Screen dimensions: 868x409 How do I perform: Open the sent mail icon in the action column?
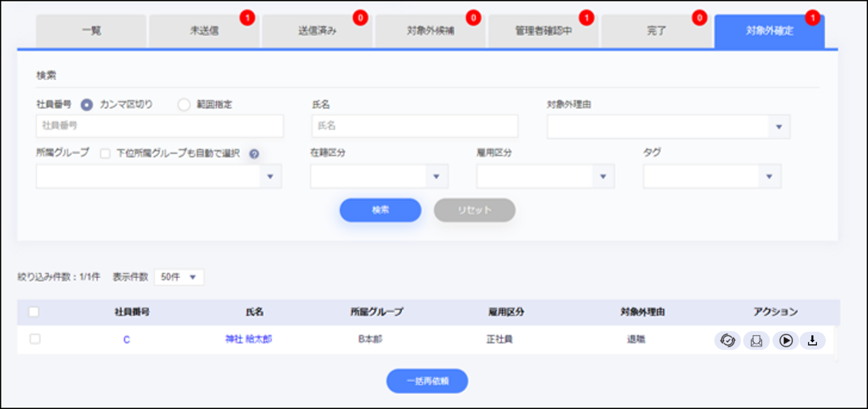click(x=756, y=340)
